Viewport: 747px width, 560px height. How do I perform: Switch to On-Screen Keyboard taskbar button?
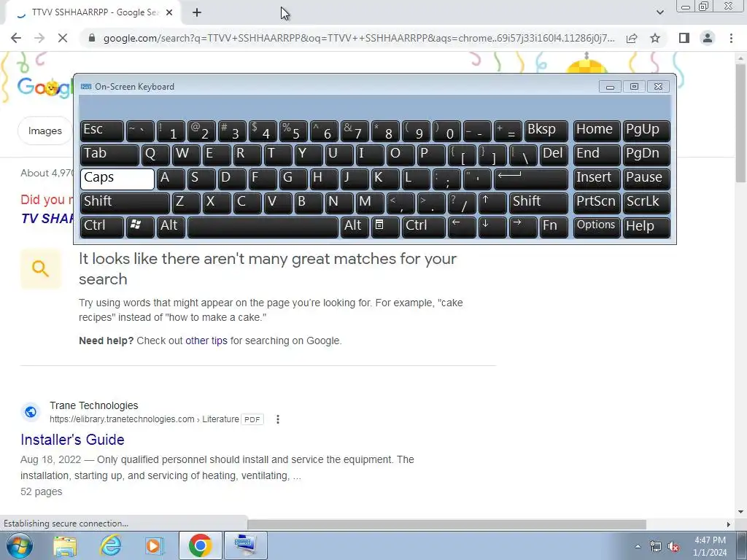point(245,545)
